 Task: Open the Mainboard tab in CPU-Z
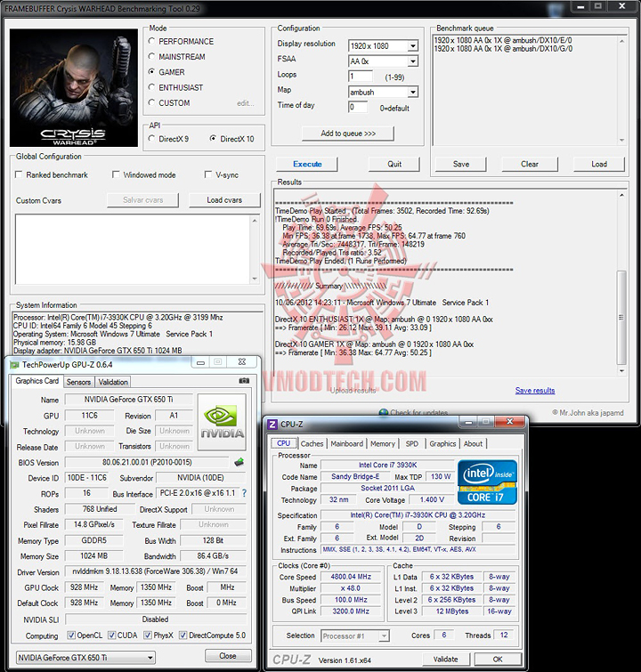tap(346, 443)
